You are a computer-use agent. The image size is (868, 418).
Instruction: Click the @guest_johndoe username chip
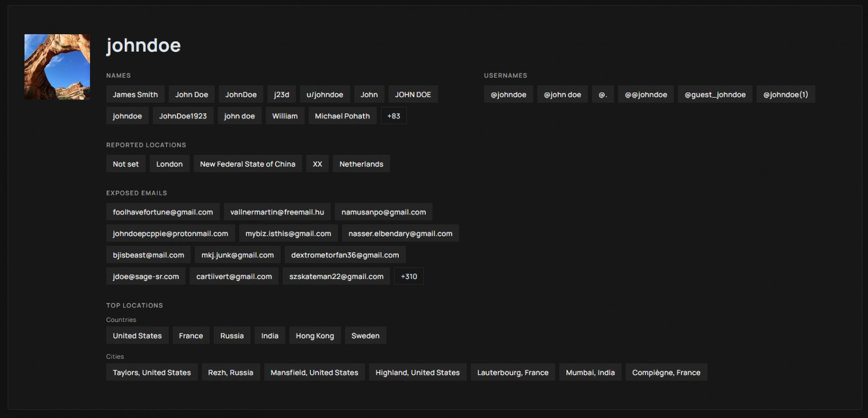coord(715,94)
